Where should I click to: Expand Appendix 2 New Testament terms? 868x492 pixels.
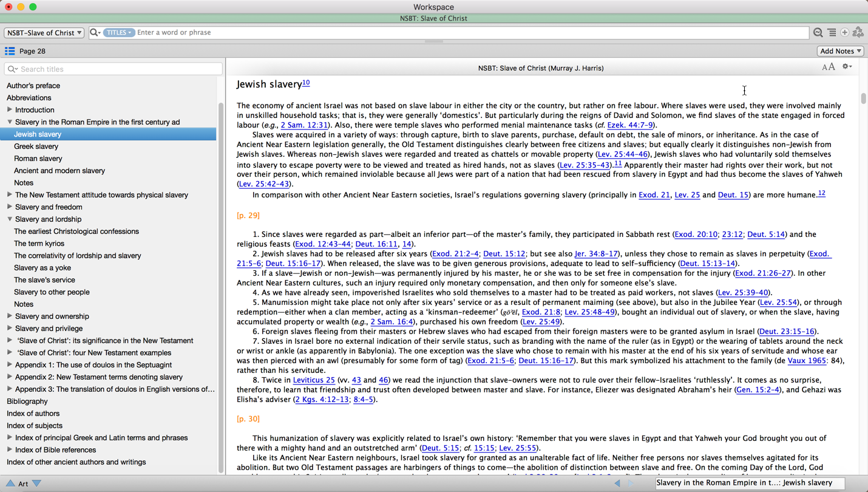9,377
